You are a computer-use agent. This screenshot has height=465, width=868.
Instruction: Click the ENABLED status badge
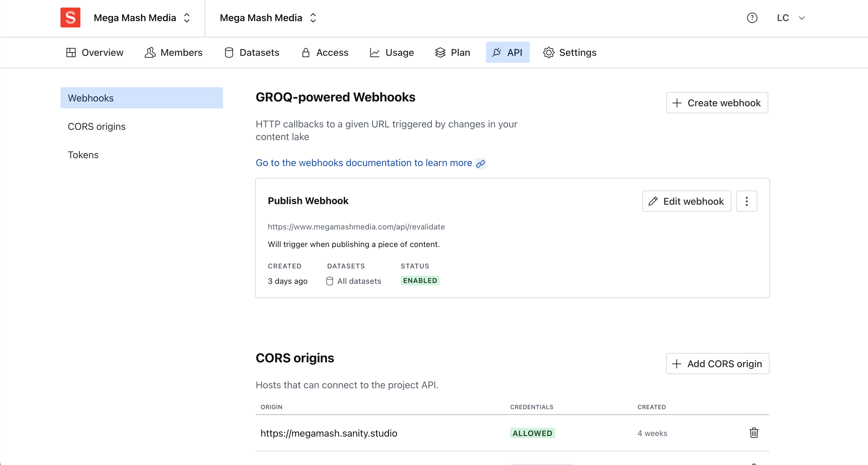click(420, 281)
